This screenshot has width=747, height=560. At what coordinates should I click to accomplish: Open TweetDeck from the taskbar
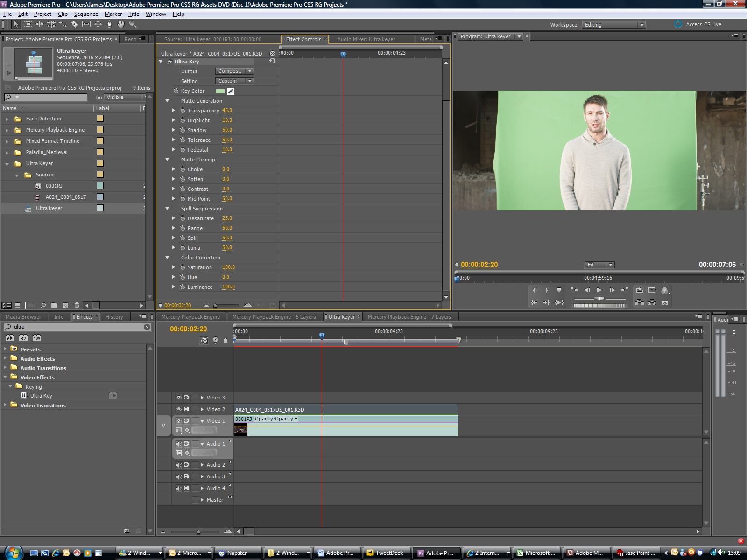click(x=386, y=553)
